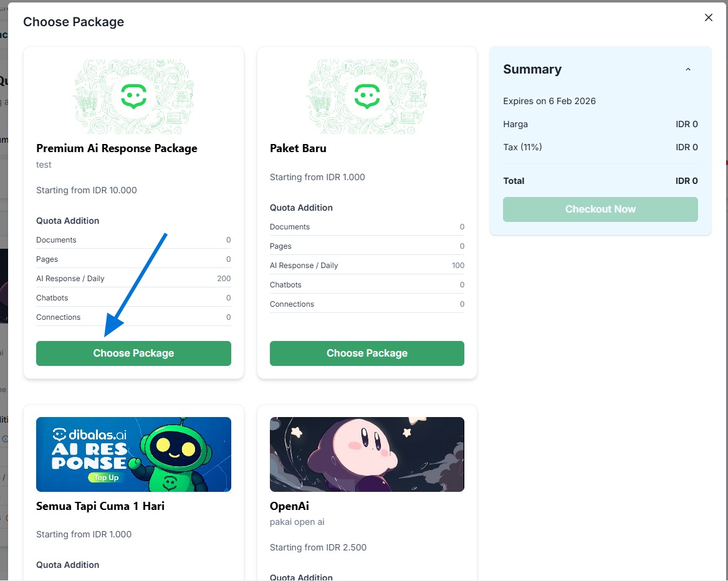Click the Paket Baru chat logo

[x=366, y=97]
